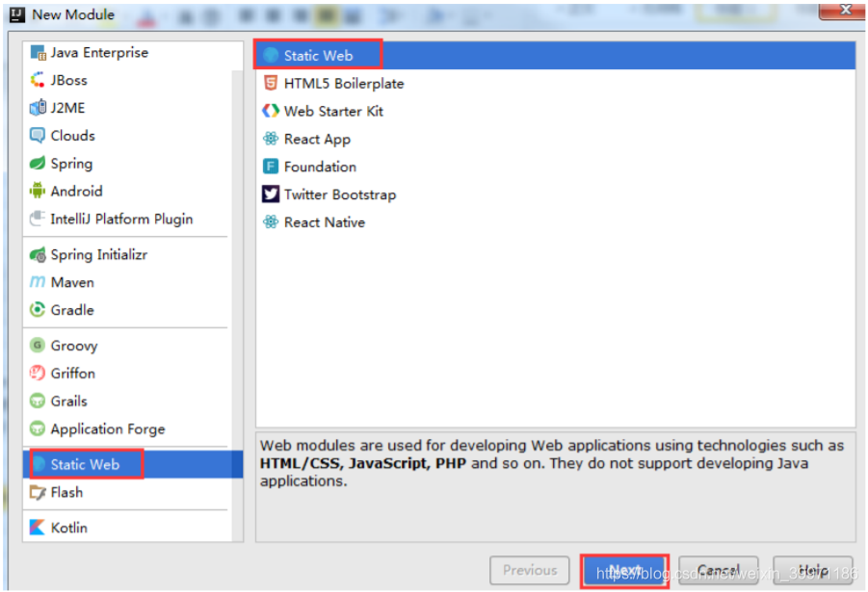Open Help for New Module
The width and height of the screenshot is (868, 592).
coord(813,571)
